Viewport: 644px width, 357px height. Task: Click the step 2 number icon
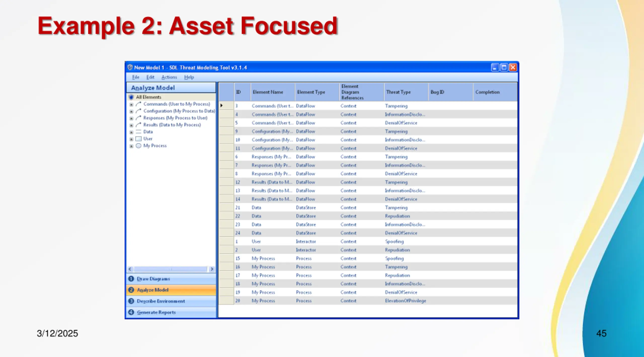131,290
